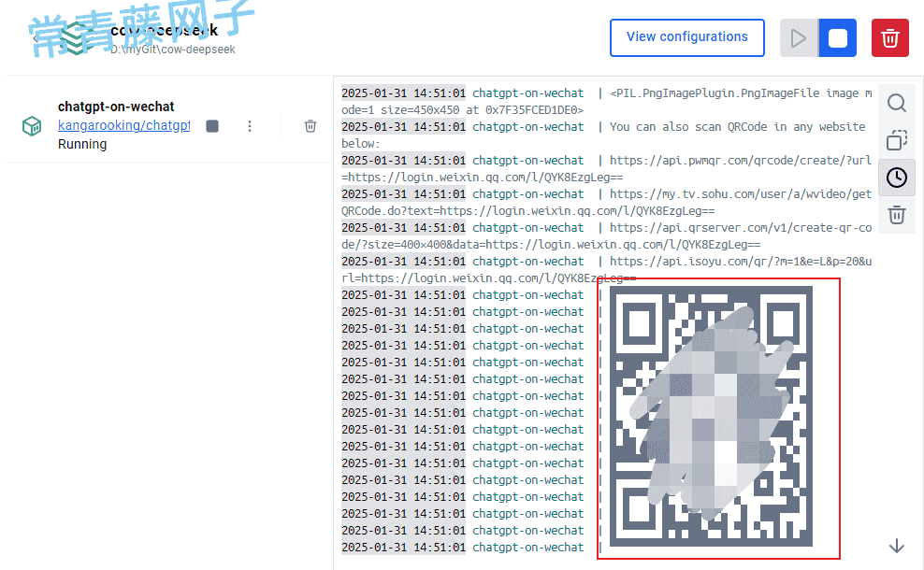
Task: Jump to the bottom of the logs
Action: click(x=897, y=546)
